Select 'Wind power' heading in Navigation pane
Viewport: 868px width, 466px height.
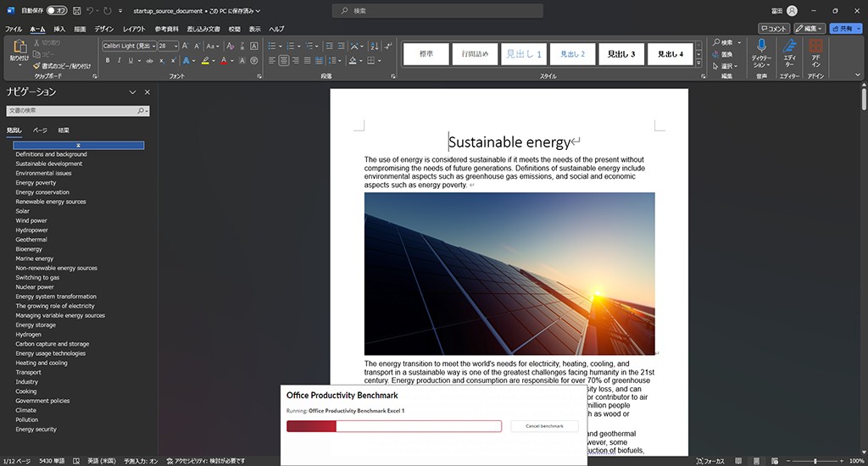click(31, 220)
